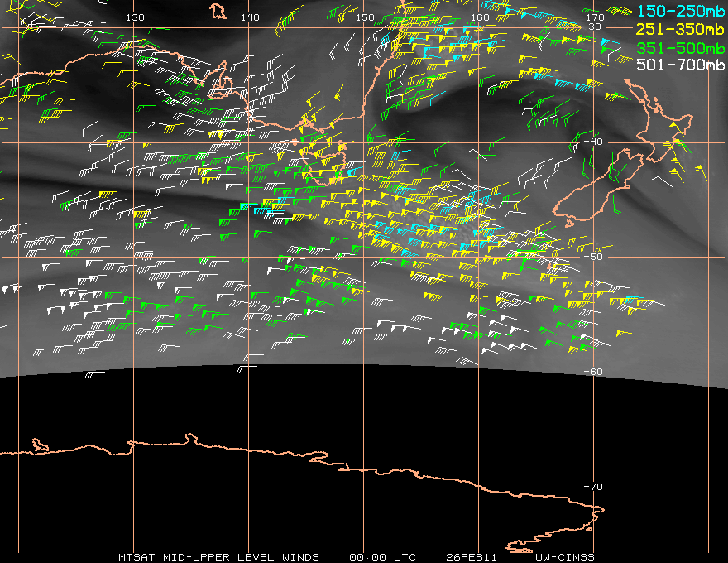Image resolution: width=728 pixels, height=563 pixels.
Task: Select the yellow 251-350mb legend entry
Action: click(x=680, y=29)
